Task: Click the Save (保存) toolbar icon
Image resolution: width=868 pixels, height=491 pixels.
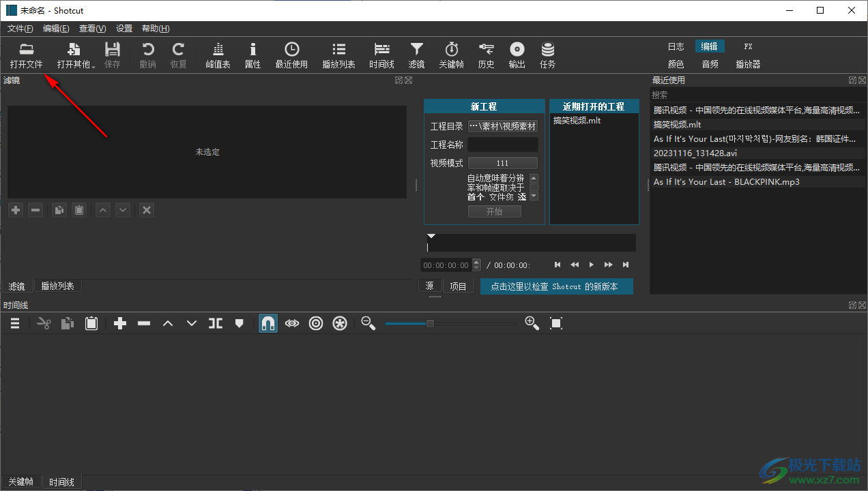Action: pyautogui.click(x=112, y=55)
